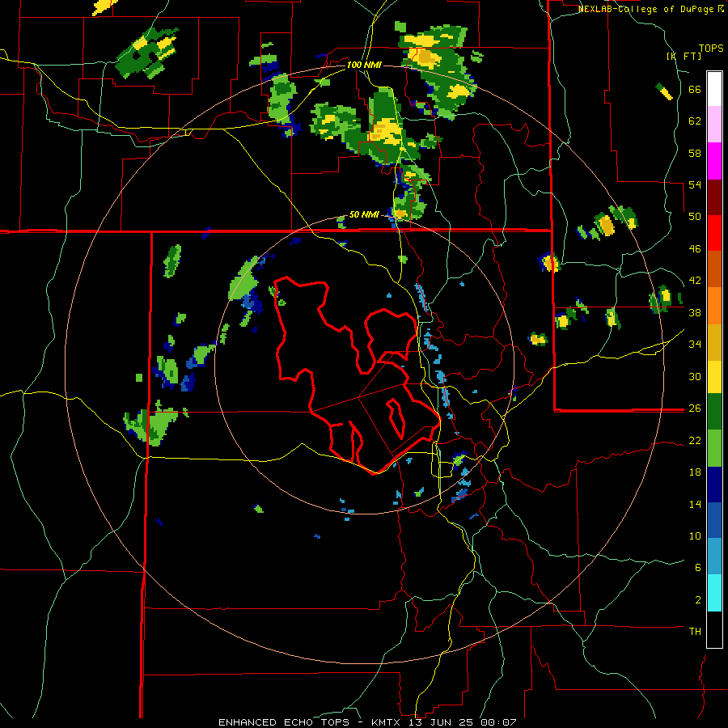Image resolution: width=728 pixels, height=728 pixels.
Task: Click the [K FT] units label
Action: [684, 56]
